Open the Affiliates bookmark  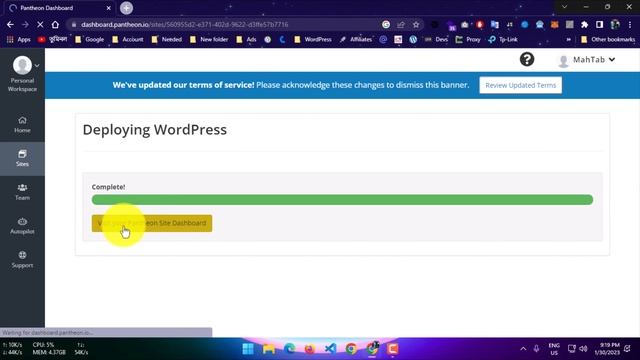click(x=356, y=40)
